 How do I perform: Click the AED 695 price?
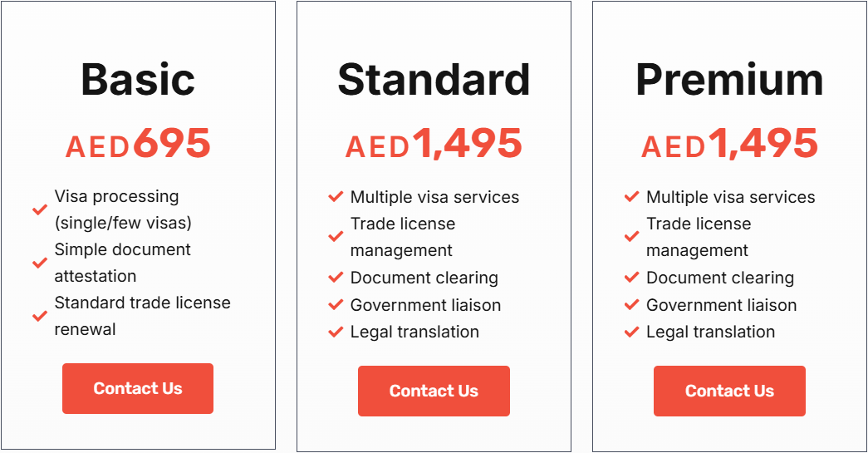tap(138, 145)
